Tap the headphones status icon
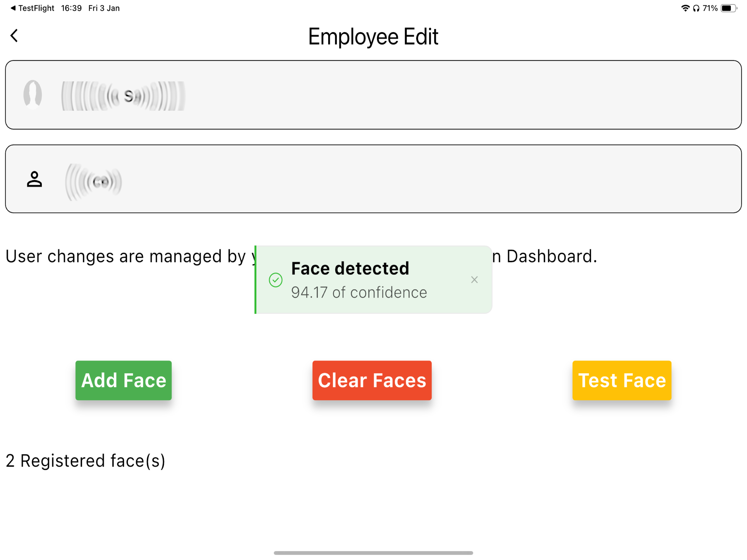The height and width of the screenshot is (560, 747). click(696, 8)
